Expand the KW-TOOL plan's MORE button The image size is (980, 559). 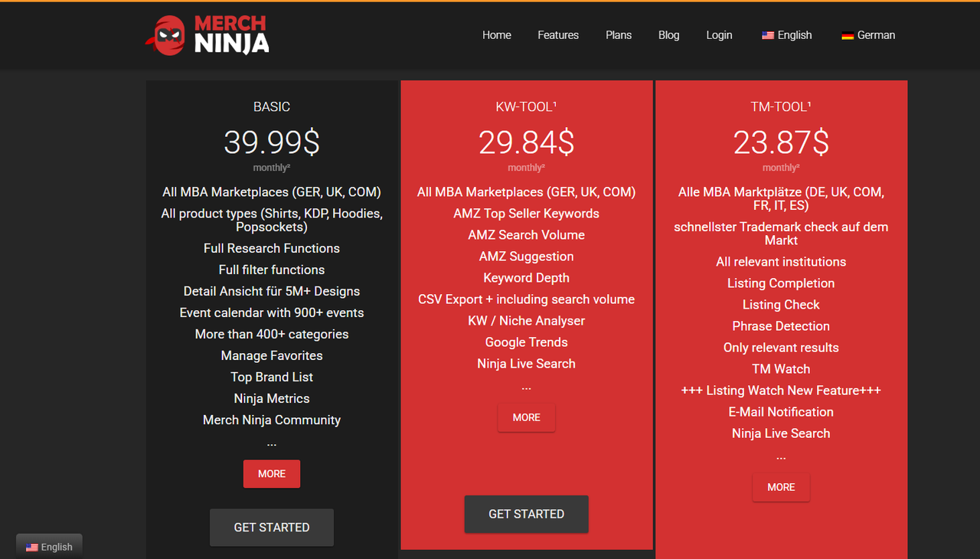coord(527,417)
